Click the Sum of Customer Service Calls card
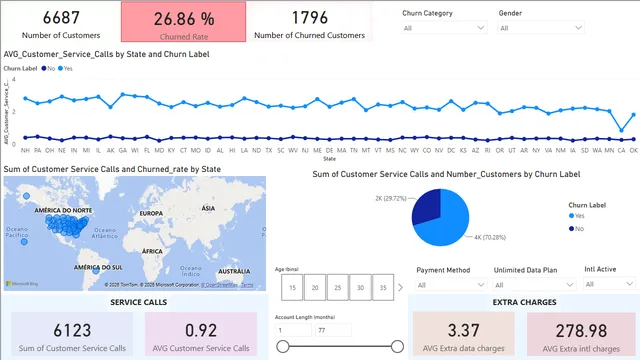640x360 pixels. point(72,333)
